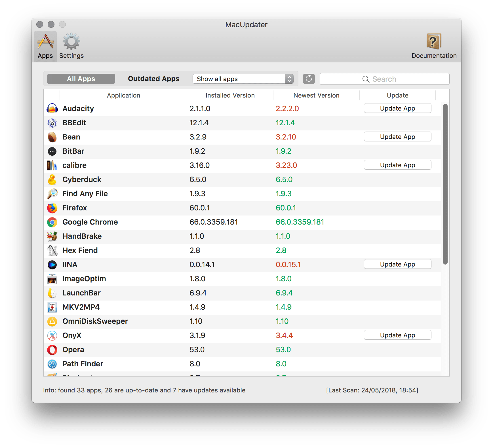Click the refresh scan button
The width and height of the screenshot is (493, 448).
tap(309, 79)
